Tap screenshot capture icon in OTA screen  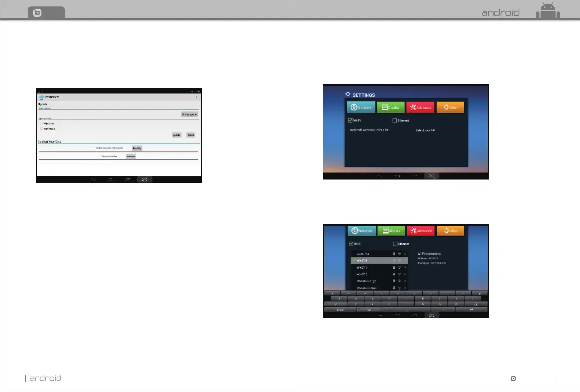pyautogui.click(x=145, y=179)
